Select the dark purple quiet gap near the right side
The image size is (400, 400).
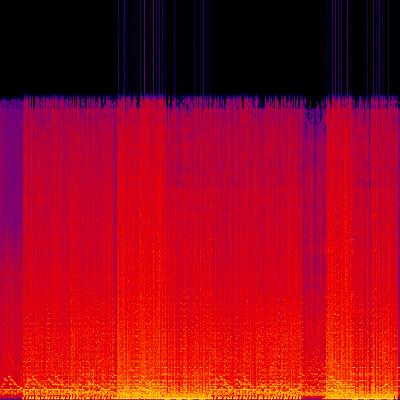point(315,233)
